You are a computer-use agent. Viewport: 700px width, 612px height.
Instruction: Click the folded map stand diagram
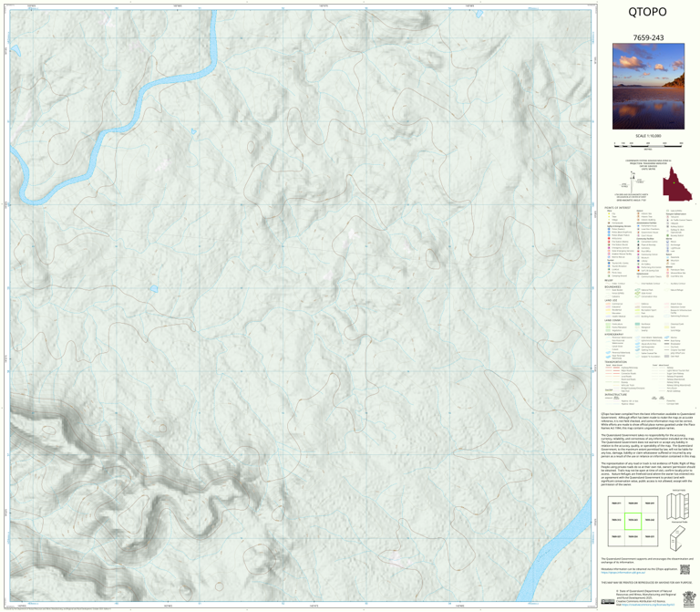(677, 539)
